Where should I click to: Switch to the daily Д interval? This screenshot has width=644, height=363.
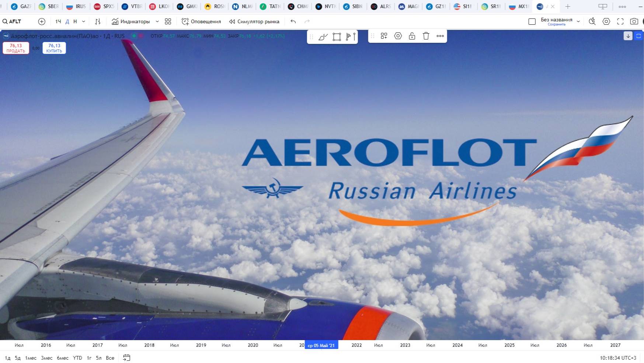(x=67, y=21)
